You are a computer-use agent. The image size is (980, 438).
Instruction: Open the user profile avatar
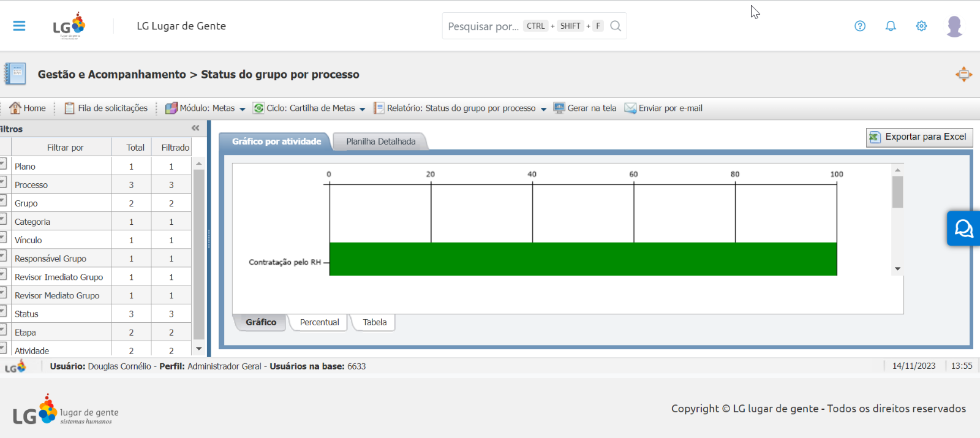point(954,26)
